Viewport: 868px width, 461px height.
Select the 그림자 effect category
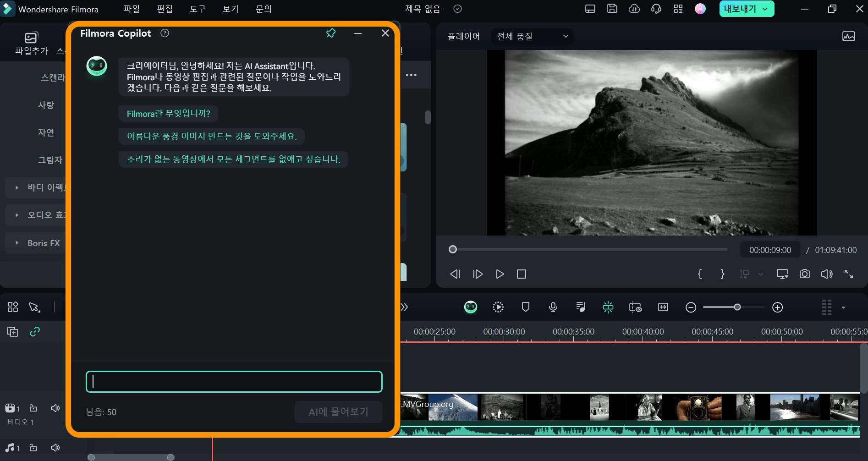click(50, 160)
